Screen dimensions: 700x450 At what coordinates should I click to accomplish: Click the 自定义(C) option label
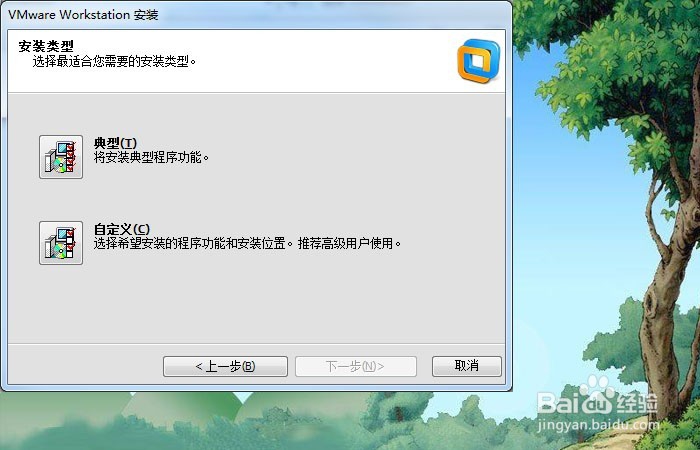122,229
